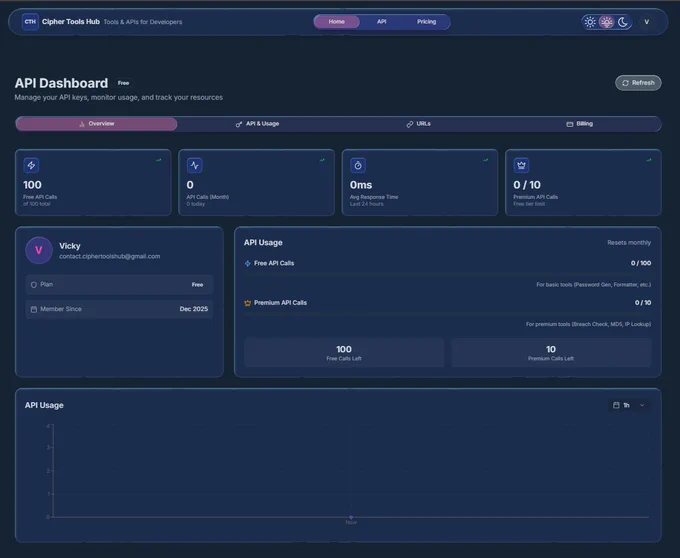The image size is (680, 558).
Task: Click the 100 Free Calls Left box
Action: (x=344, y=353)
